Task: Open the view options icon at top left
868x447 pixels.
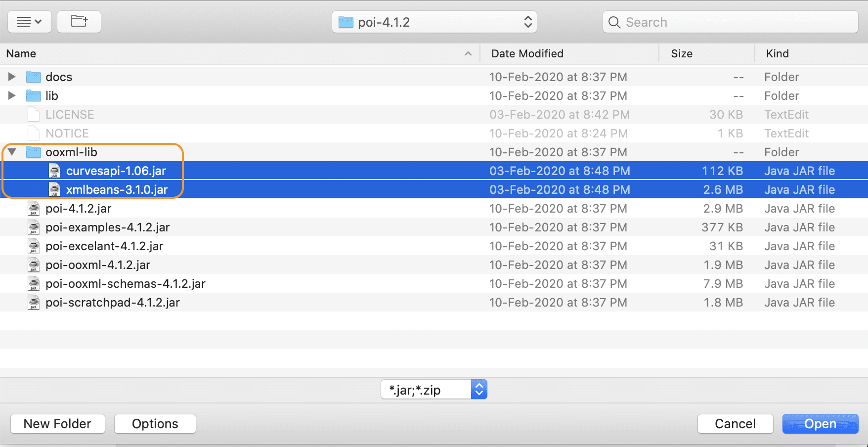Action: 29,21
